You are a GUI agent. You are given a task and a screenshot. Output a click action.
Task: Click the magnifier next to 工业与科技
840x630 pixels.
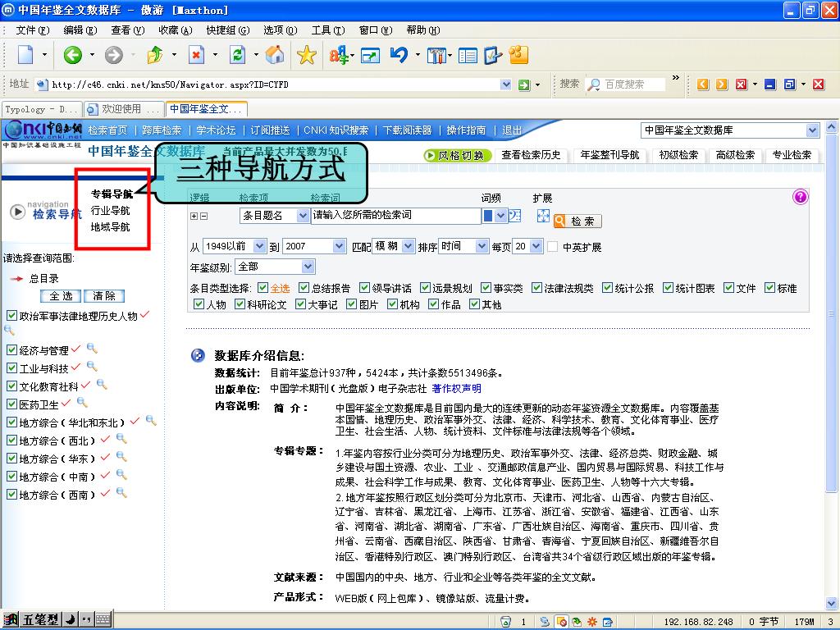92,367
